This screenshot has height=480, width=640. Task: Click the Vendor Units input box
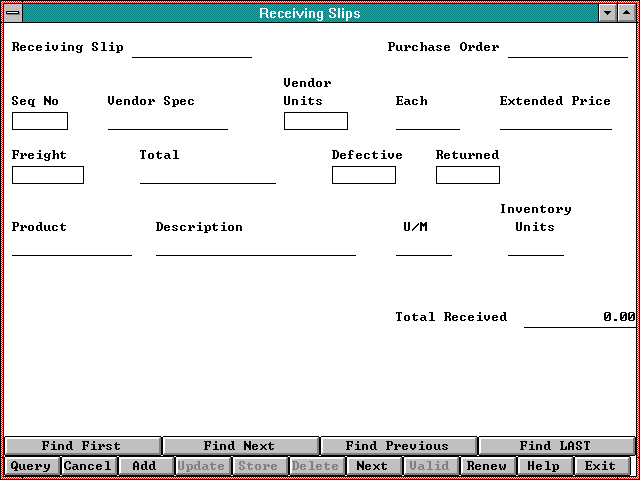tap(315, 121)
